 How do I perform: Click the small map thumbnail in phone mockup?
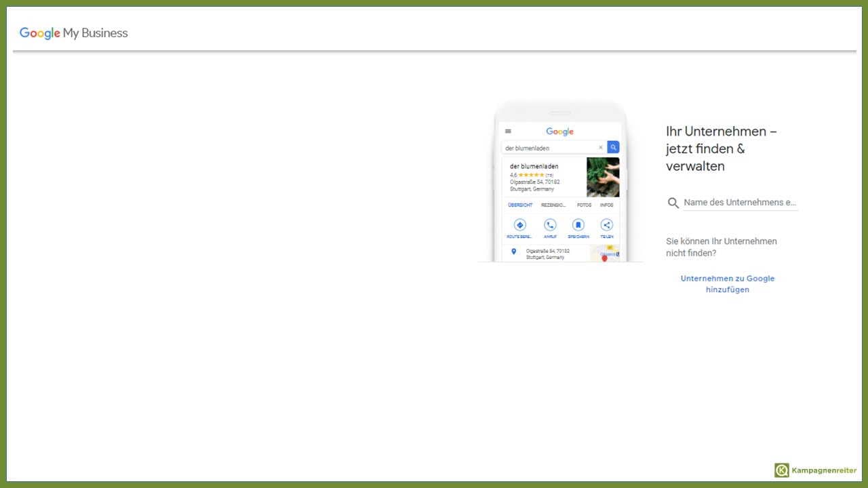pos(605,253)
